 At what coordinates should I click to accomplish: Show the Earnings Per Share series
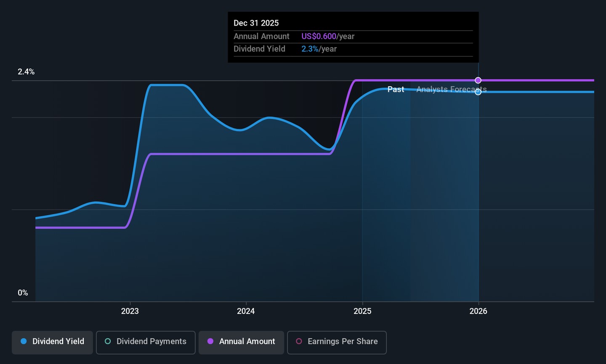(x=337, y=342)
